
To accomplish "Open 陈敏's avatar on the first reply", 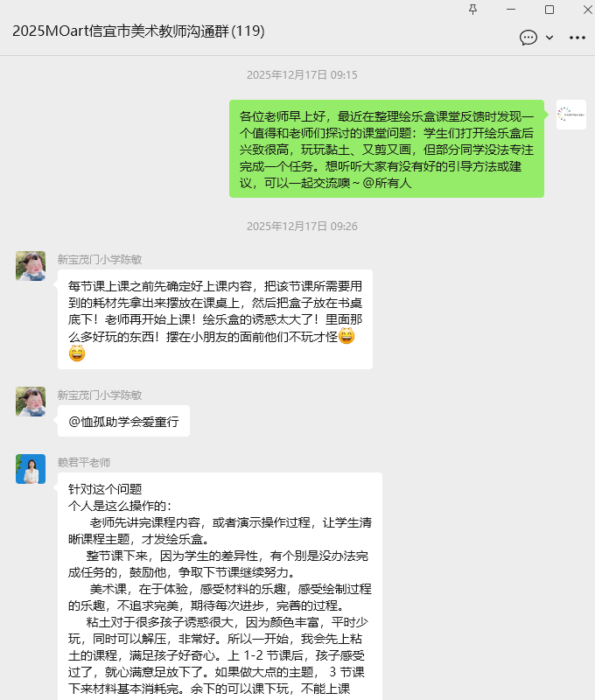I will (x=31, y=266).
